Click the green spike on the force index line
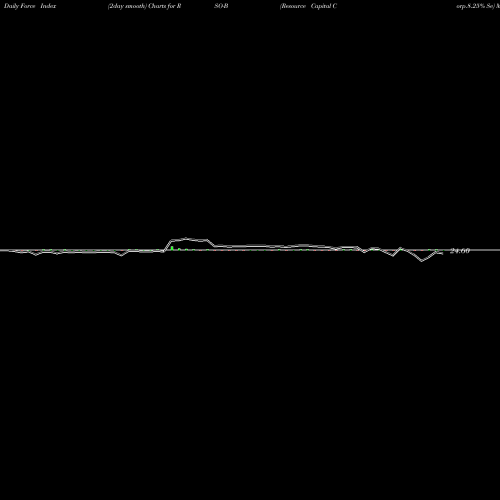 tap(172, 248)
